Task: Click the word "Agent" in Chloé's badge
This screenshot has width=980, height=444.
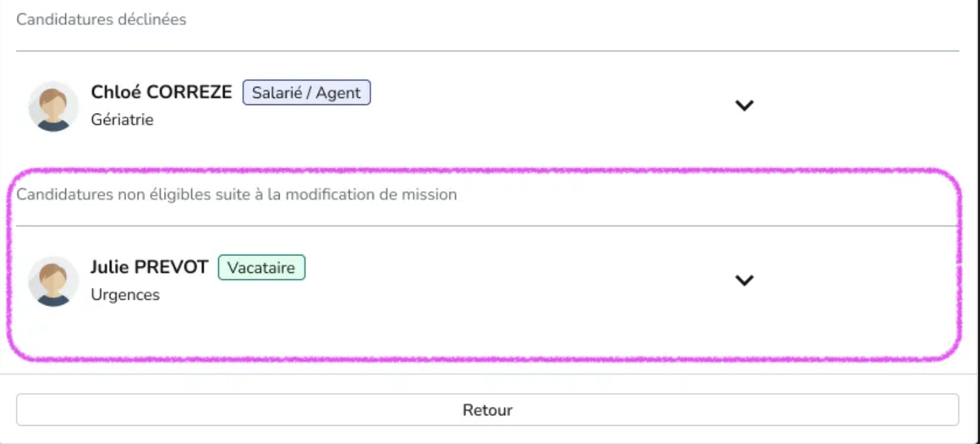Action: click(338, 93)
